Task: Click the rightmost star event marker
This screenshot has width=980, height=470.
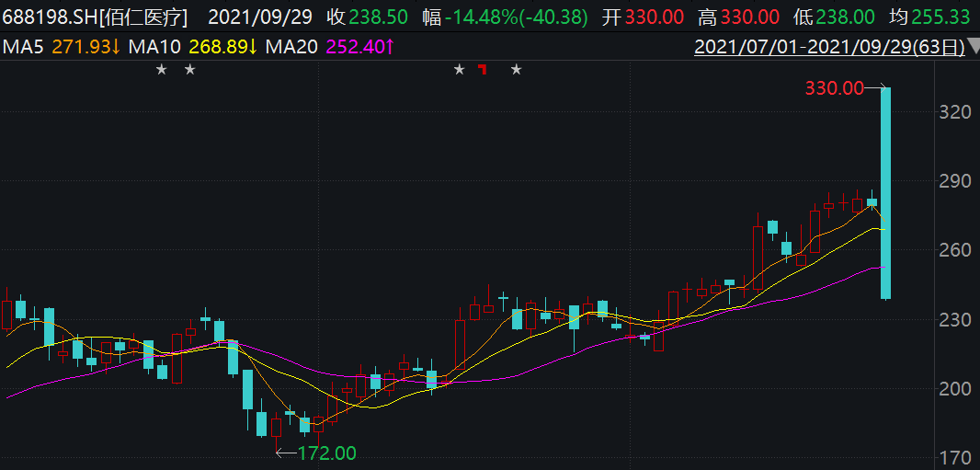Action: tap(517, 69)
